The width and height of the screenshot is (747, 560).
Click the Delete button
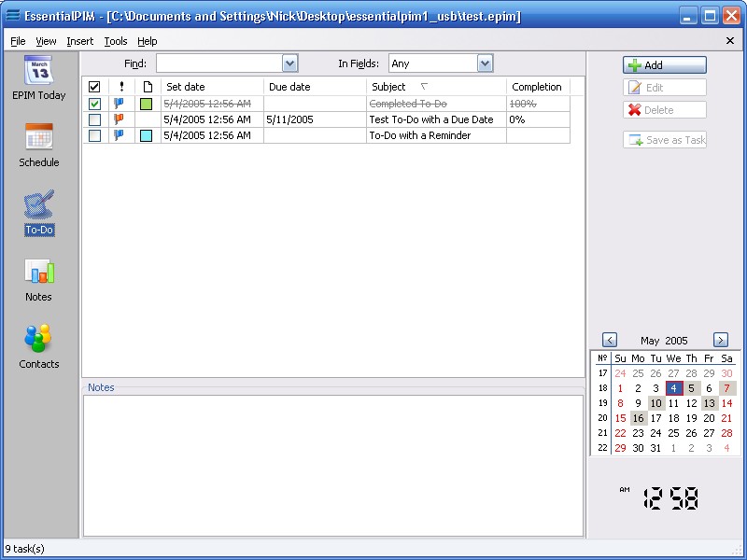(x=665, y=110)
